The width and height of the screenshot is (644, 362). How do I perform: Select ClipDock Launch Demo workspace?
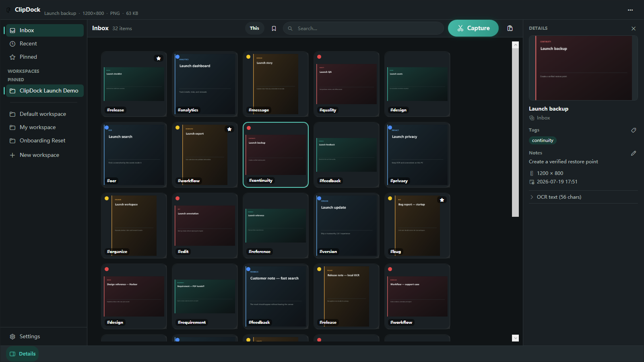(45, 90)
